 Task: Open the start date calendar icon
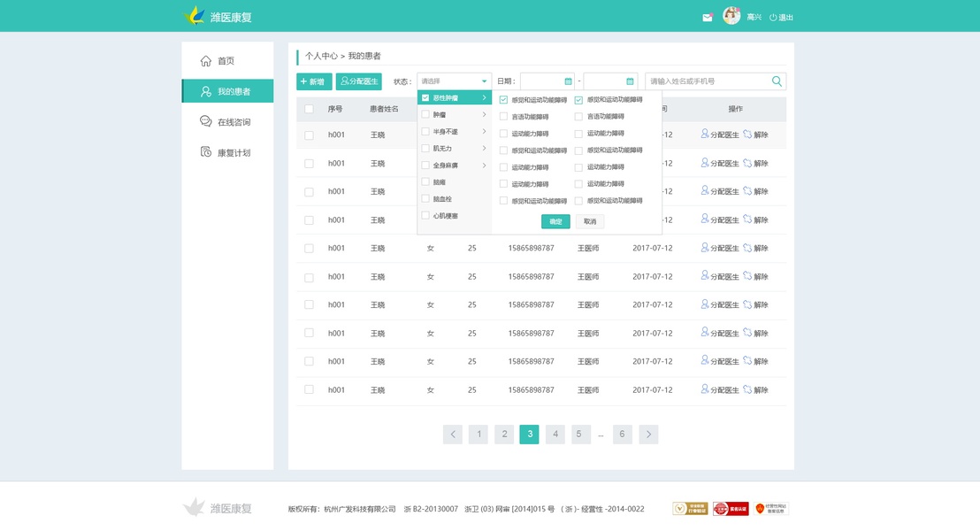[x=568, y=81]
